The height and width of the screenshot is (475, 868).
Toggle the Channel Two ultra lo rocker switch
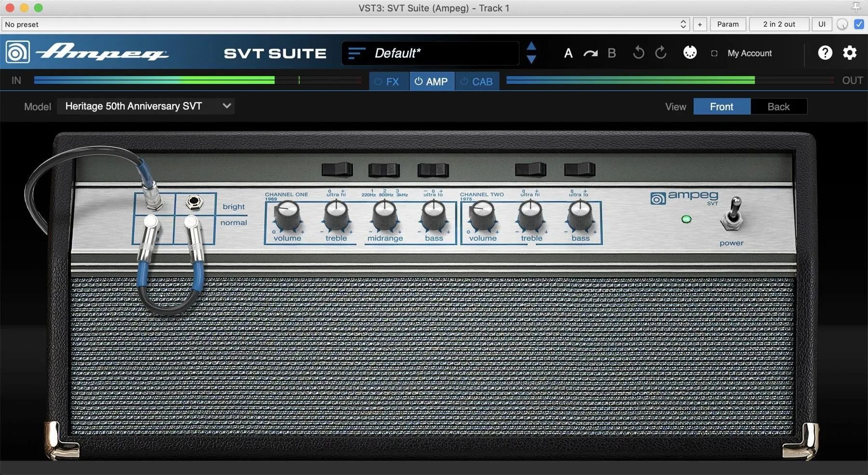pyautogui.click(x=580, y=170)
